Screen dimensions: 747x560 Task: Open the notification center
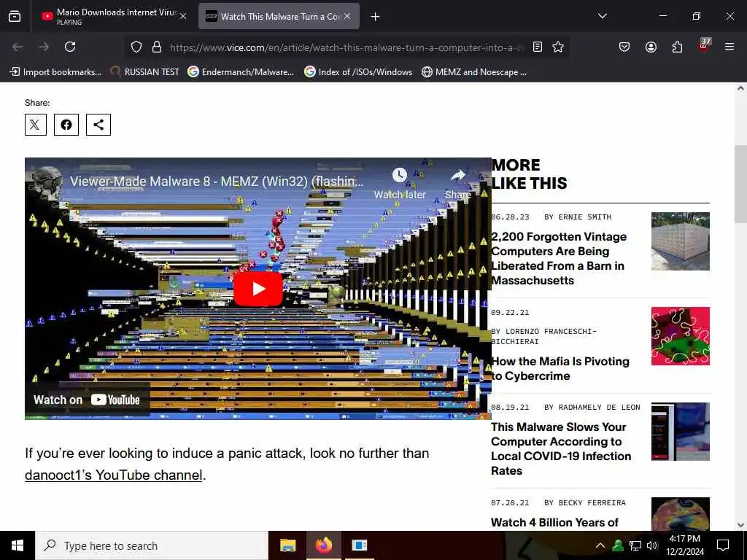tap(723, 545)
